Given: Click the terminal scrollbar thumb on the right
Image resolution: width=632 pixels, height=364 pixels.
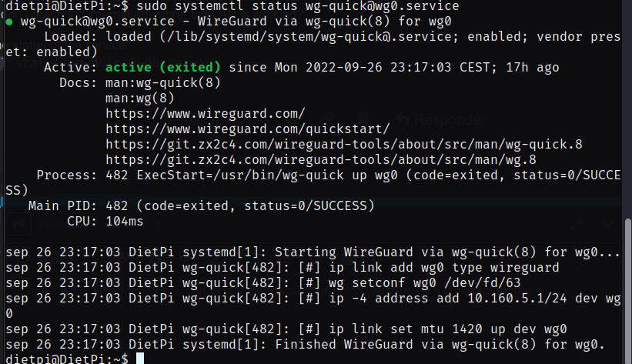Looking at the screenshot, I should point(628,290).
